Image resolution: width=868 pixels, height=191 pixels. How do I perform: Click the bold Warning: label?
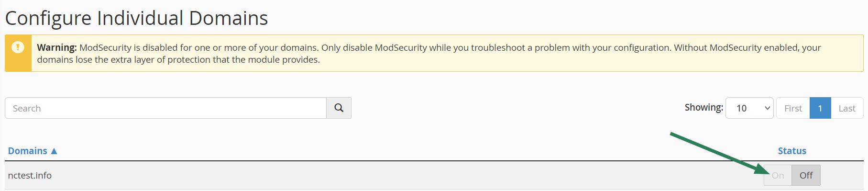pyautogui.click(x=57, y=47)
